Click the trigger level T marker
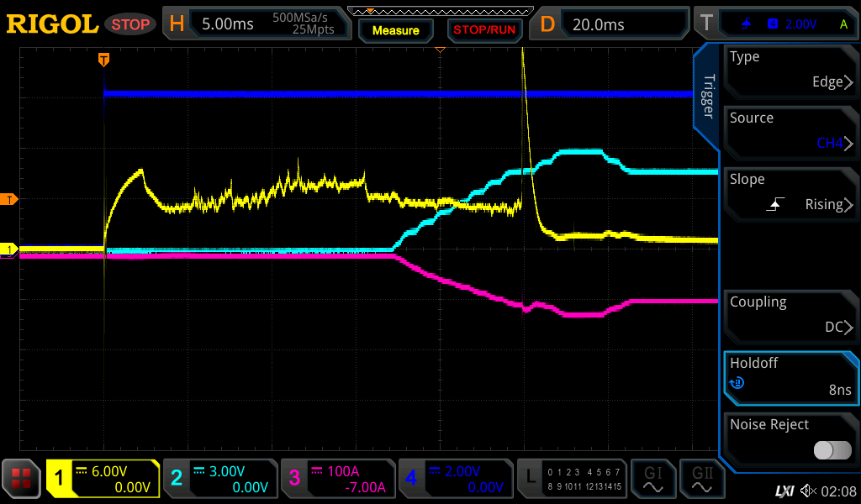The height and width of the screenshot is (504, 861). [10, 199]
